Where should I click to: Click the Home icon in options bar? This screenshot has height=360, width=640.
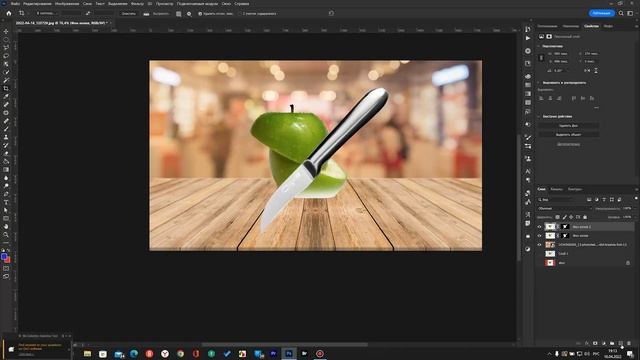(x=9, y=13)
